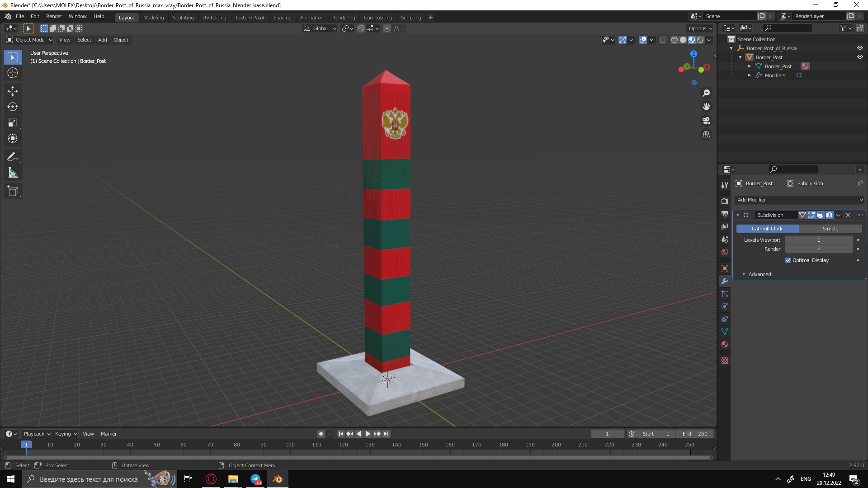Open the File menu
Viewport: 868px width, 488px height.
tap(20, 16)
